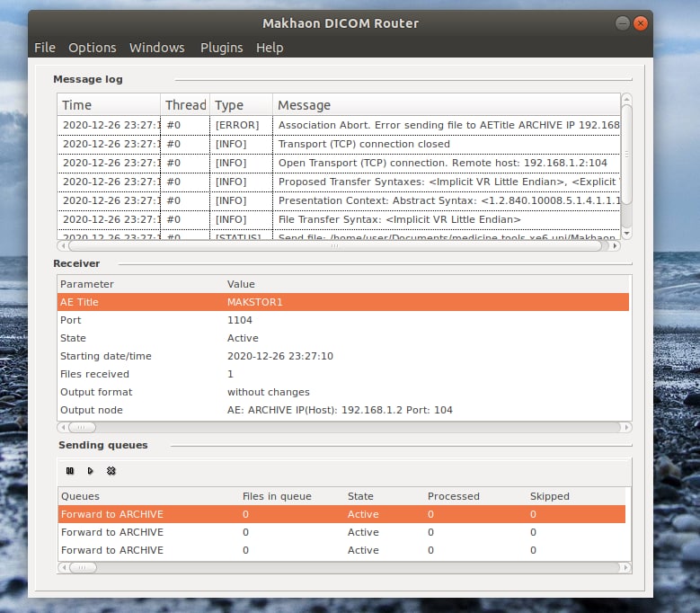Click the Skipped column header
This screenshot has height=613, width=700.
[x=576, y=496]
